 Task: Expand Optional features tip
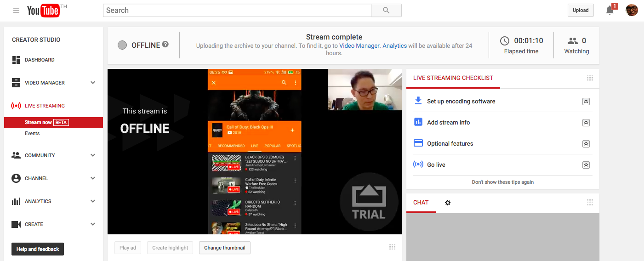[586, 144]
